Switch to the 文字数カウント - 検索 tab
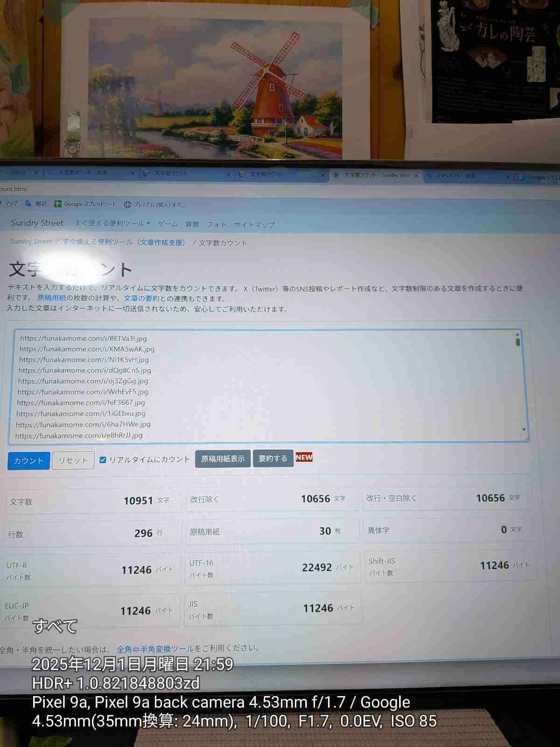 tap(83, 173)
